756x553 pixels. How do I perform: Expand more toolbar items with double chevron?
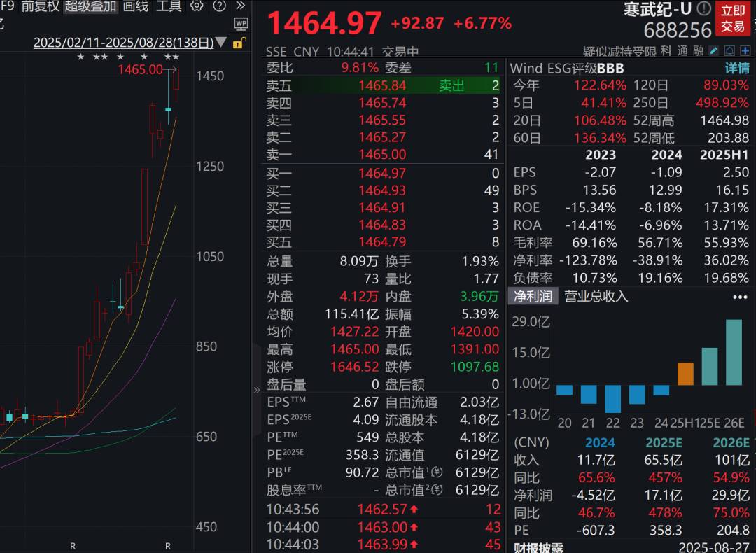pos(241,6)
